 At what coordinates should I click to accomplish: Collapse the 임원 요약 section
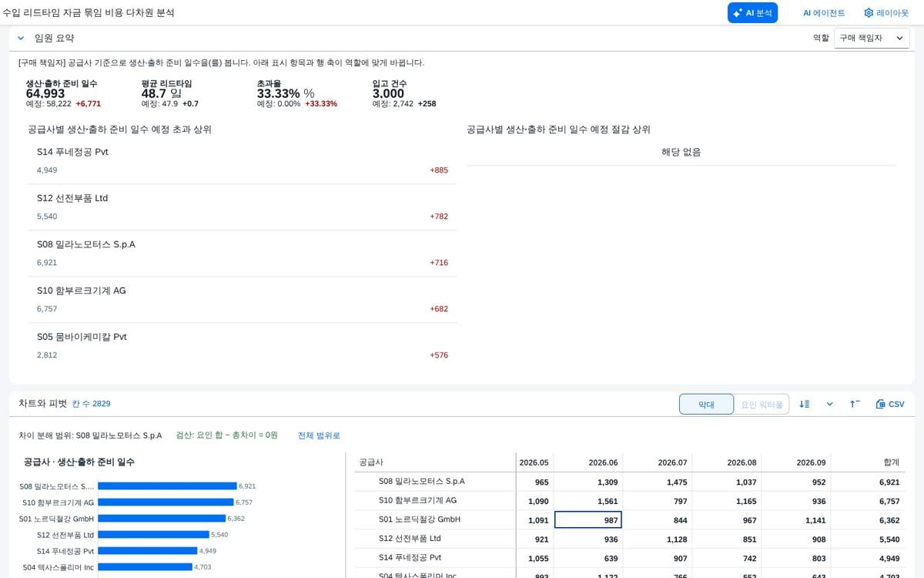21,38
